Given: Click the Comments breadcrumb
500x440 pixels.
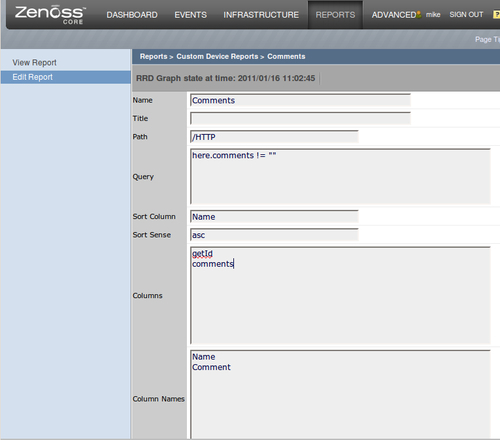Looking at the screenshot, I should click(x=286, y=56).
